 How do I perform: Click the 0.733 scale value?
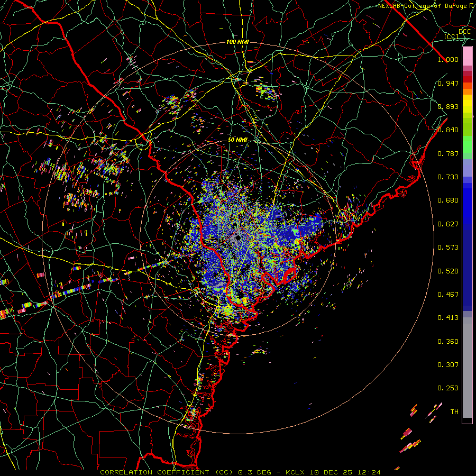coord(448,177)
